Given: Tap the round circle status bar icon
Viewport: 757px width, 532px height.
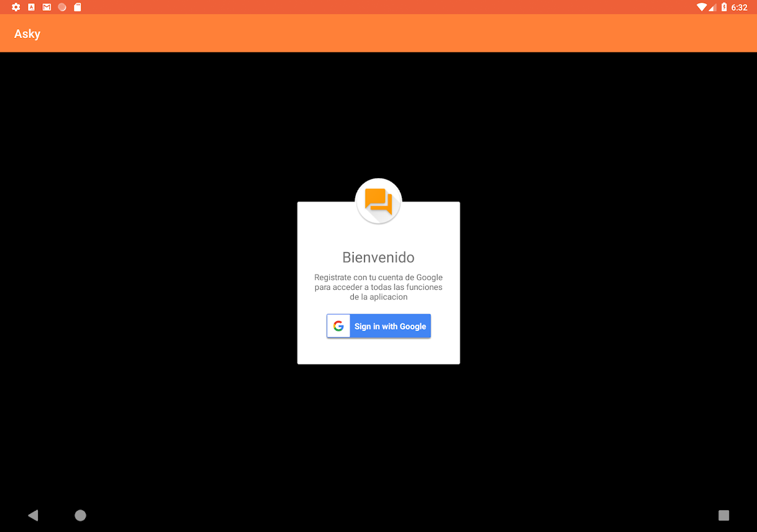Looking at the screenshot, I should tap(63, 7).
